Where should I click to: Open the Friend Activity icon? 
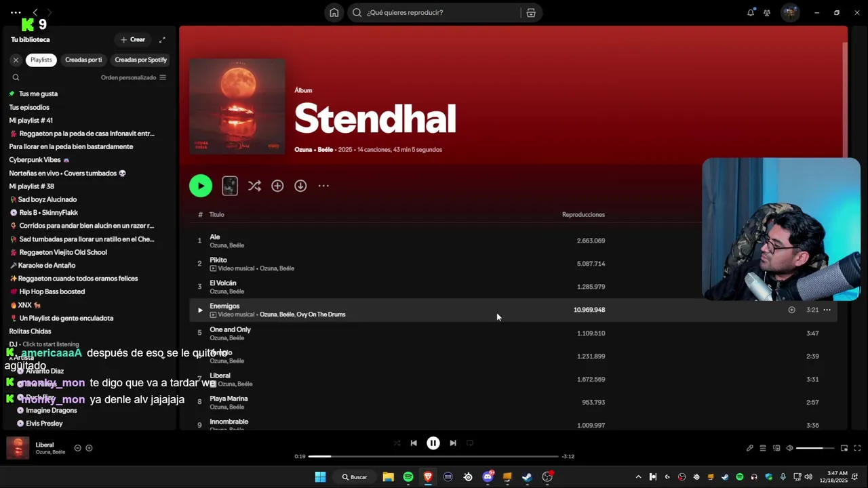767,12
